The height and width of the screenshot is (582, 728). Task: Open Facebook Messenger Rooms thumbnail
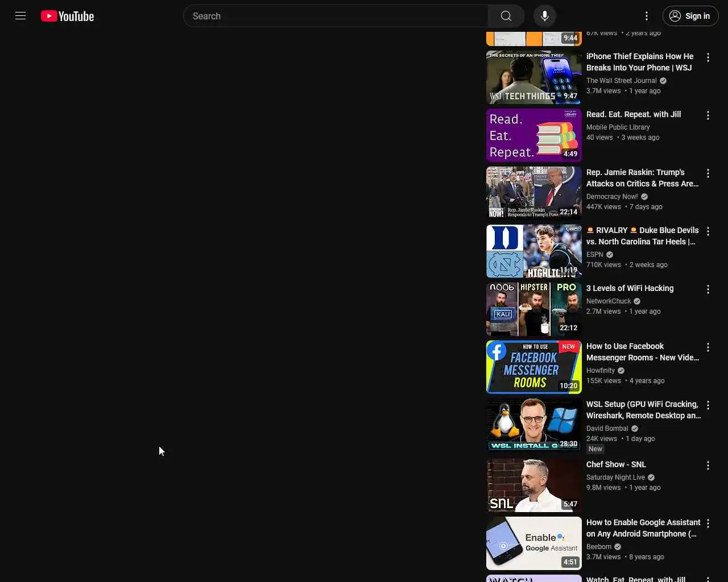[x=534, y=367]
